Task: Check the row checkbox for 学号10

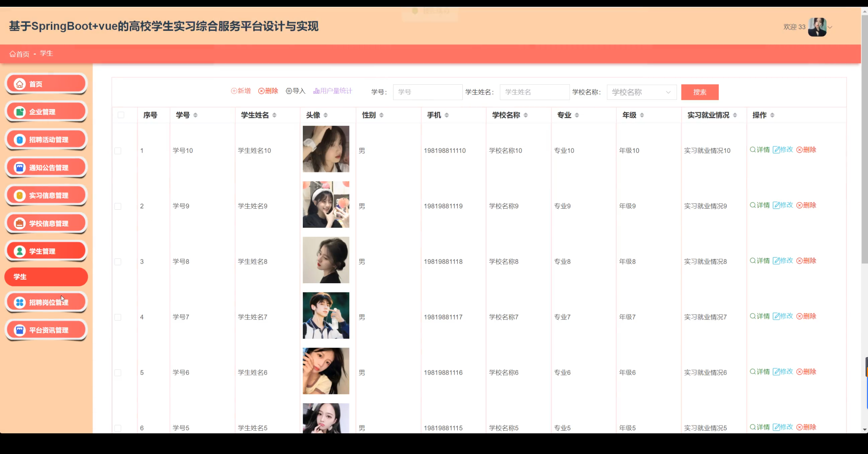Action: tap(118, 151)
